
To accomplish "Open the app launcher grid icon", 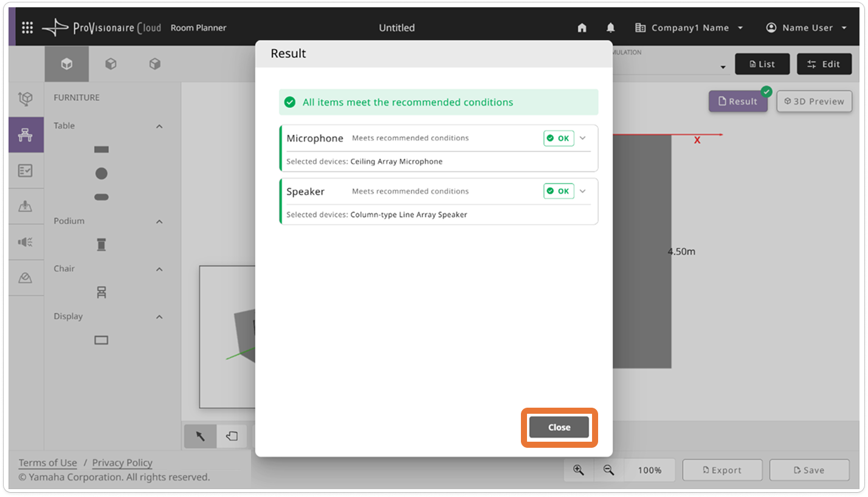I will (x=27, y=28).
